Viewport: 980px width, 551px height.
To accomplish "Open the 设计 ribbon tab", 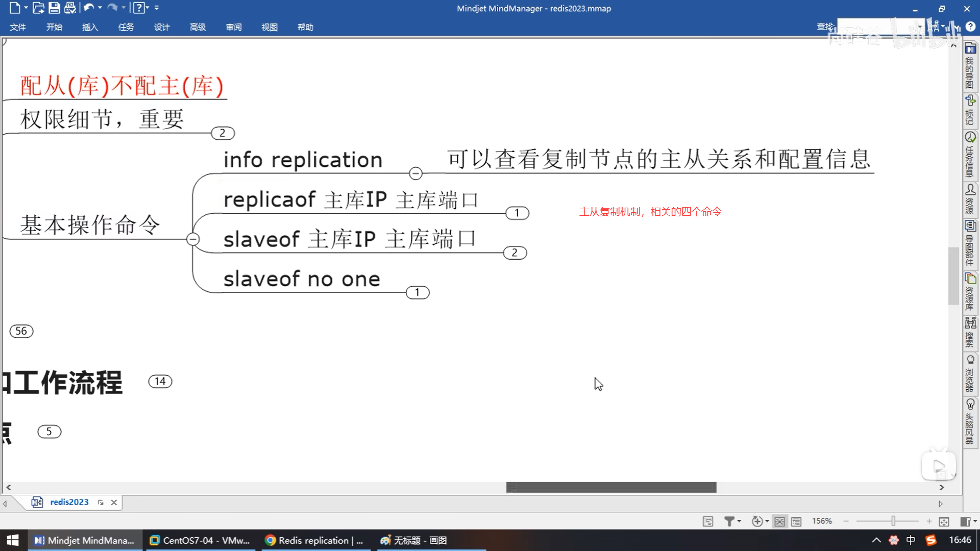I will click(162, 27).
